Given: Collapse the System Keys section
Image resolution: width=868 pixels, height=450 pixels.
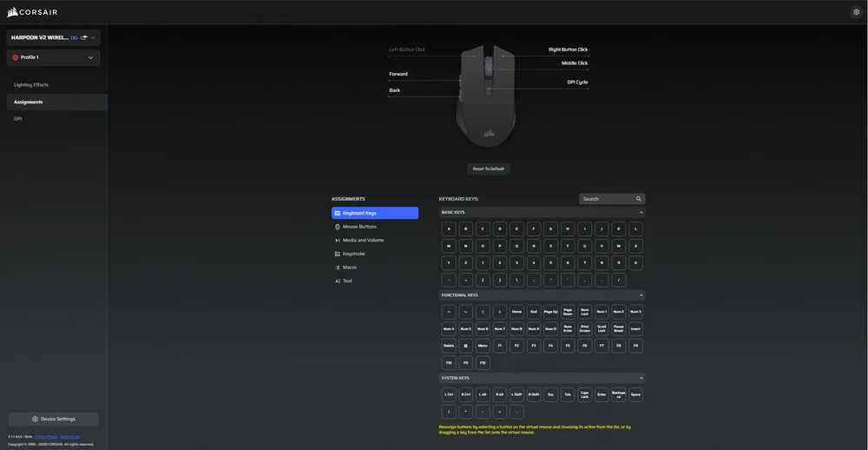Looking at the screenshot, I should pos(641,378).
